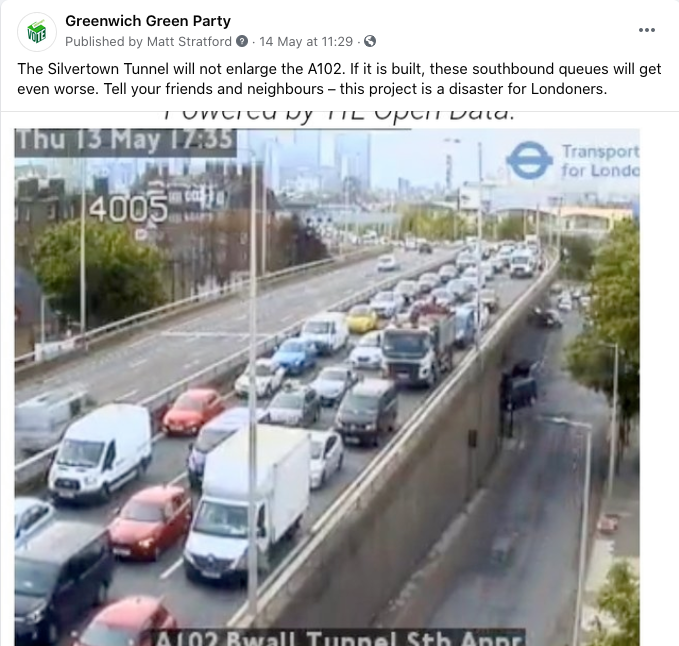The width and height of the screenshot is (679, 646).
Task: Click the Powered by TfL Open Data text
Action: [x=340, y=116]
